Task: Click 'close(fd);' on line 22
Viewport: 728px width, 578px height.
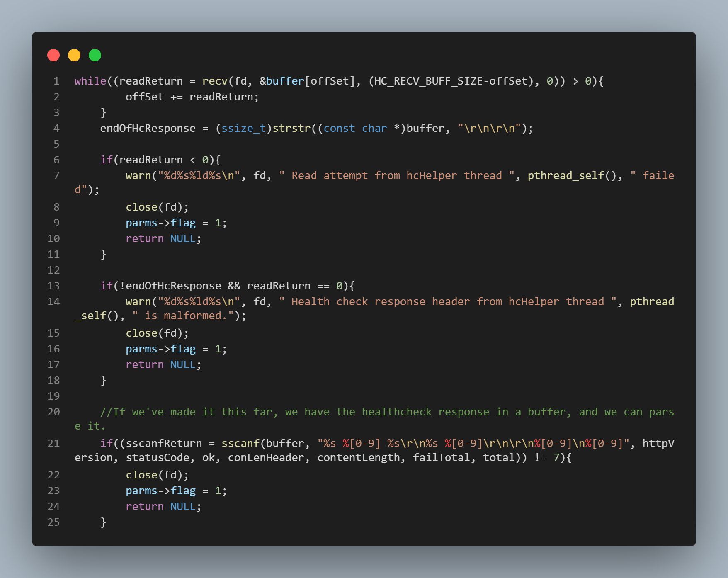Action: 158,475
